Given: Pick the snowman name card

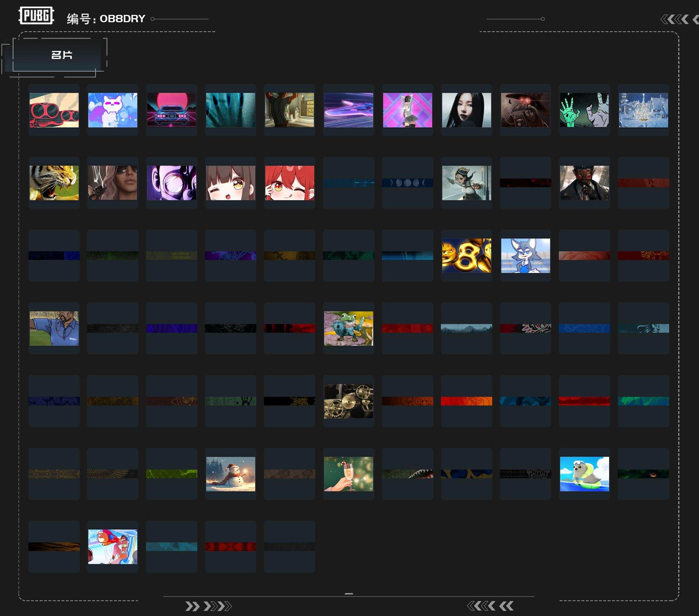Looking at the screenshot, I should tap(230, 474).
